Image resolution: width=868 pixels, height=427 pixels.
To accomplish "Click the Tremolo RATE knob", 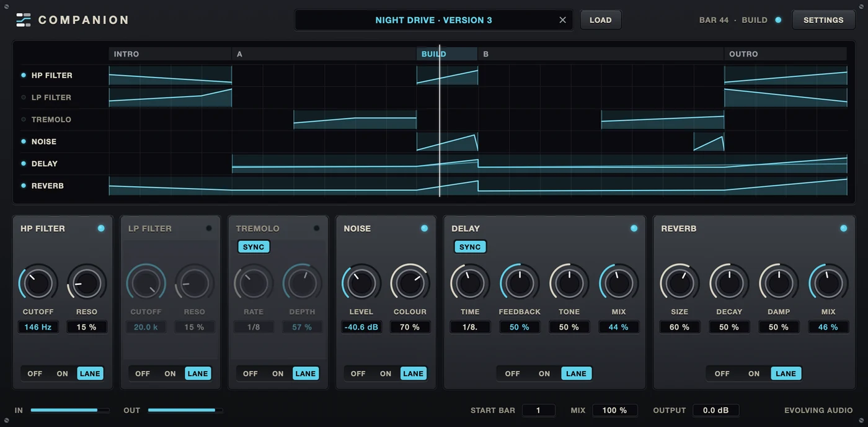I will point(254,284).
